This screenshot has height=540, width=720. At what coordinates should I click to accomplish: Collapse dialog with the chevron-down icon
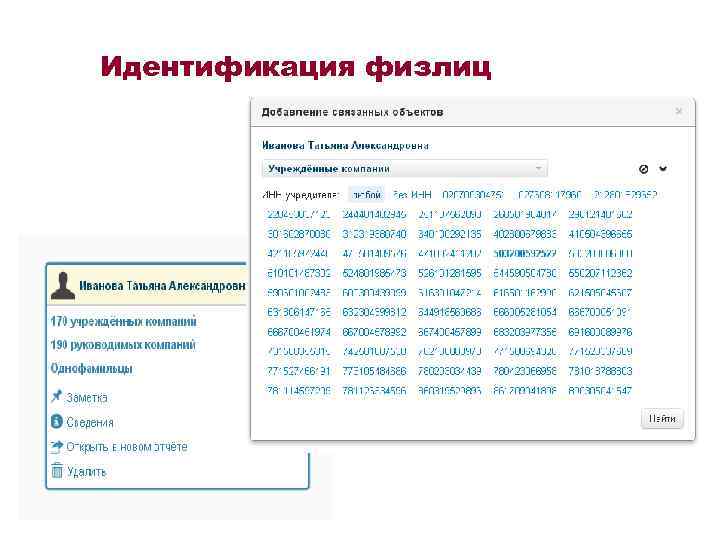tap(663, 169)
